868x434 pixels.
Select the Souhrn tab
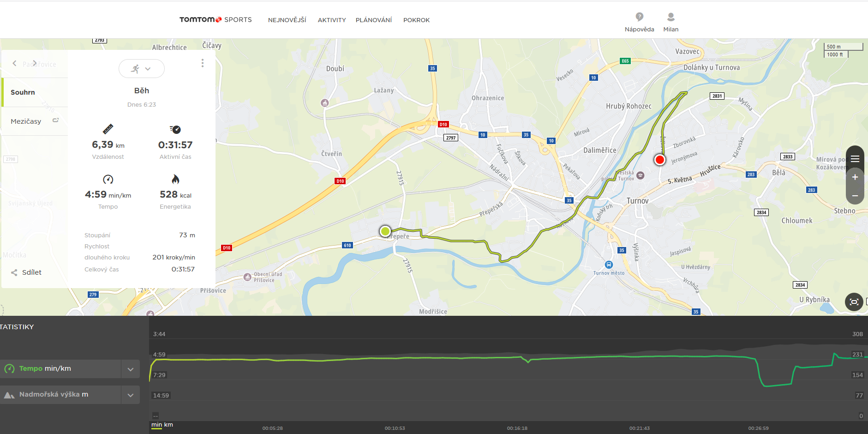tap(35, 92)
